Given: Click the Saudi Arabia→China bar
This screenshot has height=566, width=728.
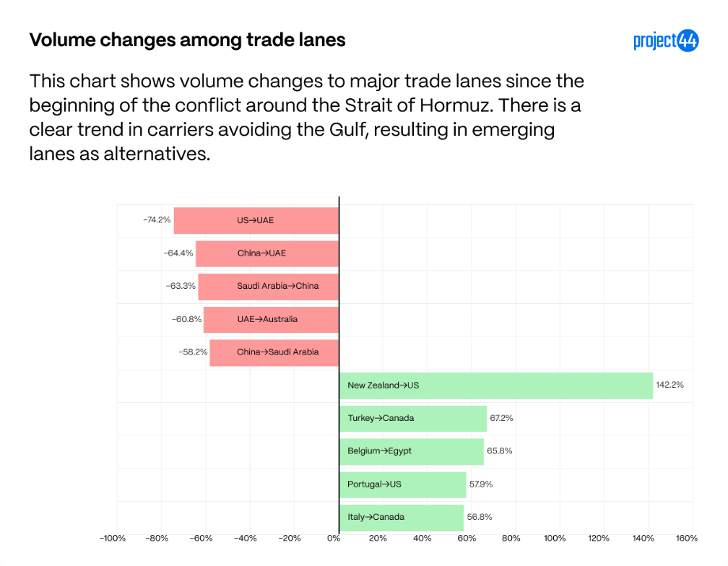Looking at the screenshot, I should pyautogui.click(x=269, y=287).
